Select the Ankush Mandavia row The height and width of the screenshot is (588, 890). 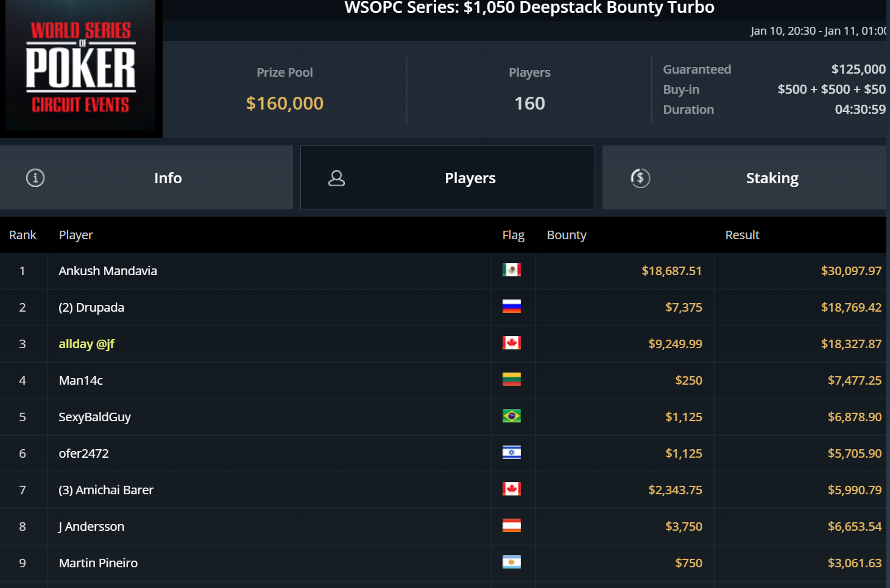(443, 271)
